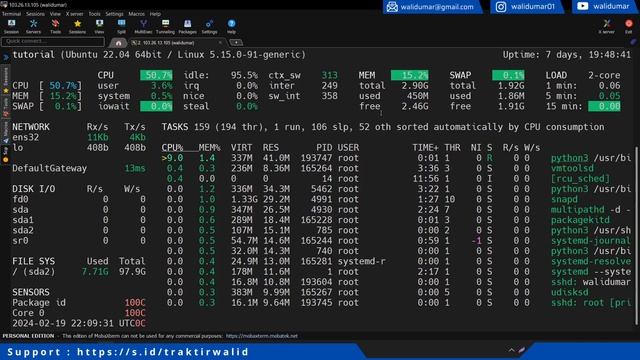Screen dimensions: 640x360
Task: Click the terminal vertical scrollbar
Action: [636, 236]
